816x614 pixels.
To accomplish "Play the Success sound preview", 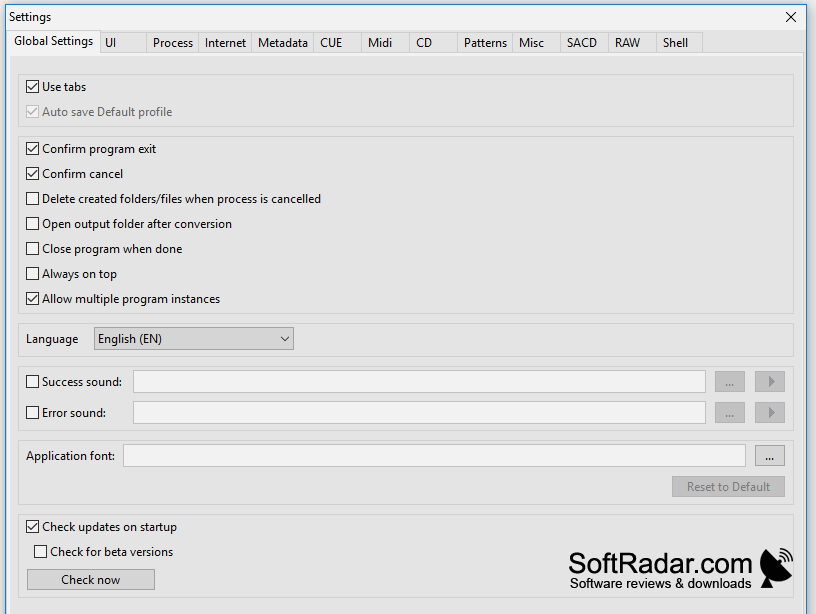I will [770, 381].
